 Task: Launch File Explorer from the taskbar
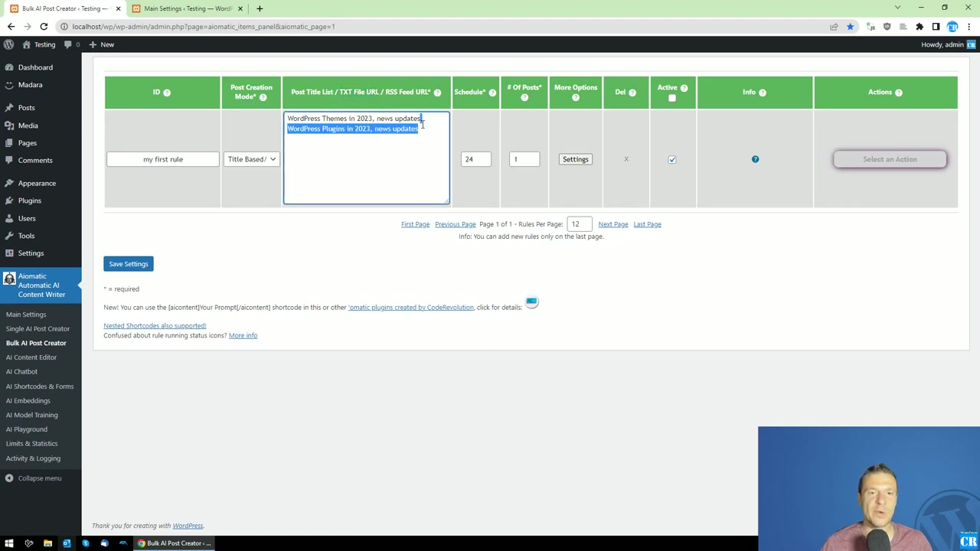point(47,543)
